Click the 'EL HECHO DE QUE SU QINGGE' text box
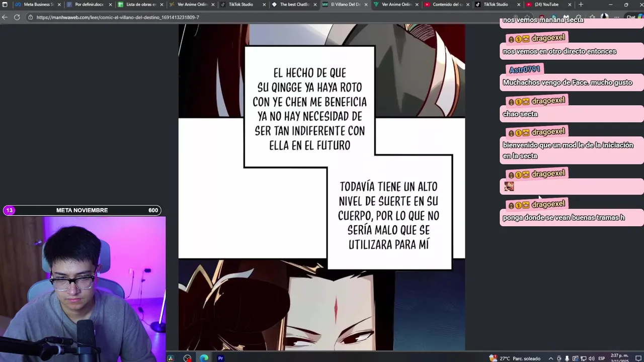The height and width of the screenshot is (362, 644). click(309, 108)
